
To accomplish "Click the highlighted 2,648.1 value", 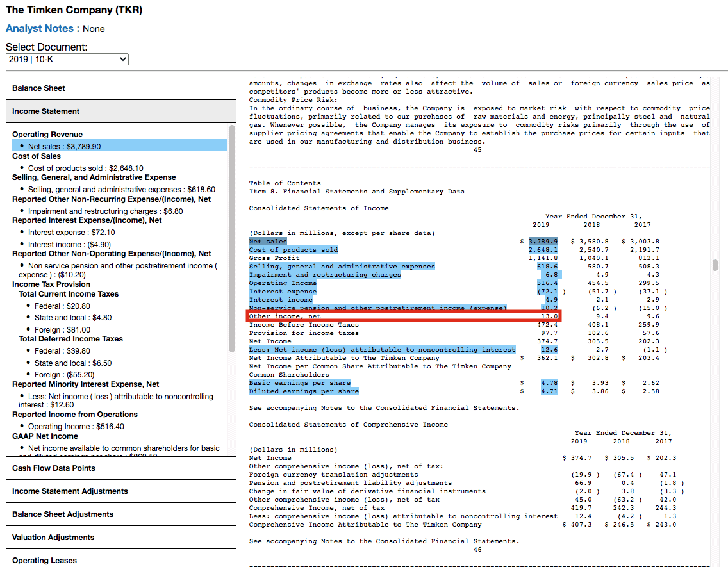I will click(543, 250).
